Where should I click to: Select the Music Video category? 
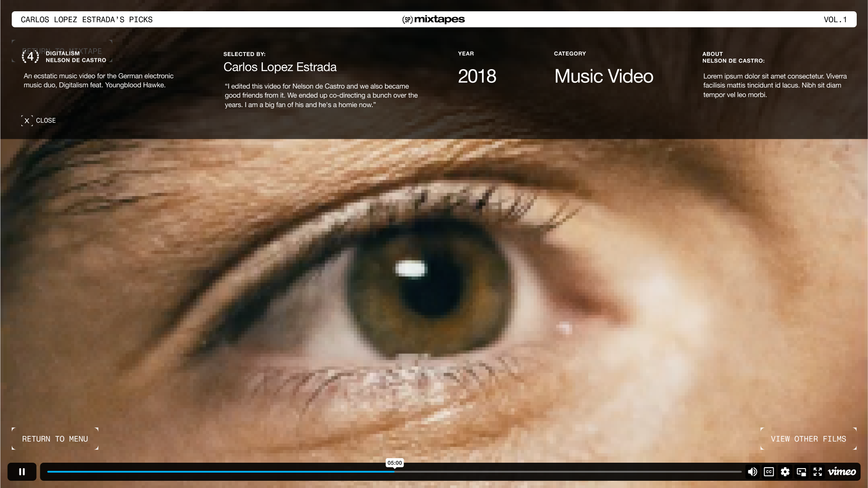(604, 76)
